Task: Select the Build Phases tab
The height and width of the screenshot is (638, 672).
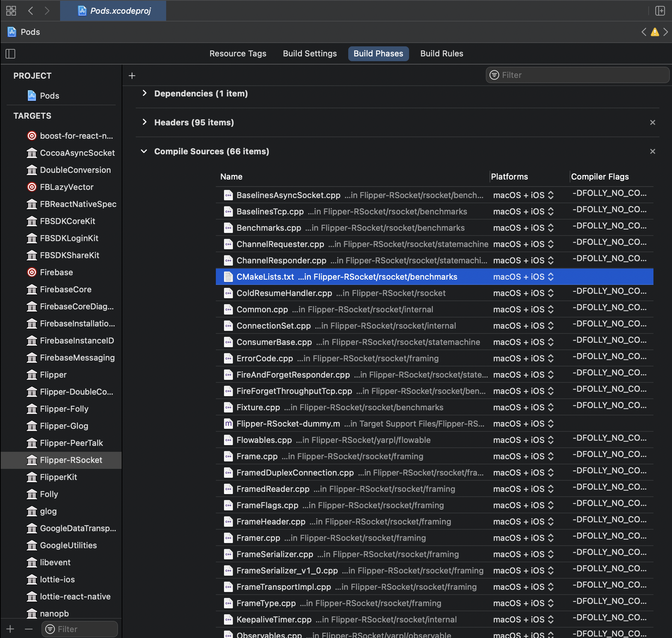Action: [378, 53]
